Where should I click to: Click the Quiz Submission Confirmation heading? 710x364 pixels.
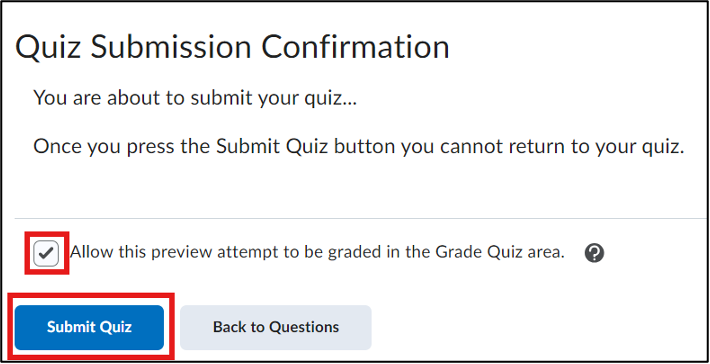[232, 48]
